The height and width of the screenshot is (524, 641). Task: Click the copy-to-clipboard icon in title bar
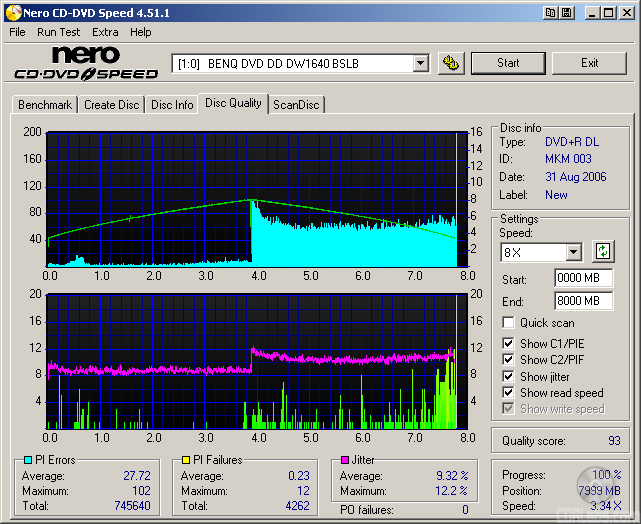point(550,12)
